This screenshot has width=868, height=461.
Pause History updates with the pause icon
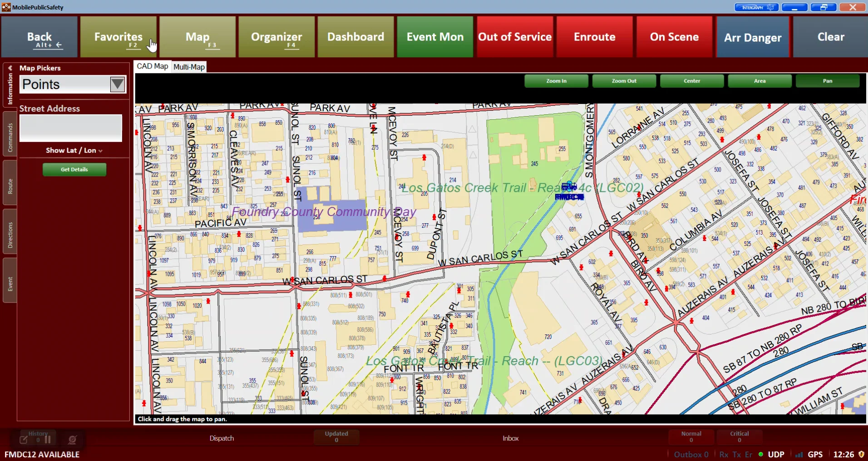[48, 439]
